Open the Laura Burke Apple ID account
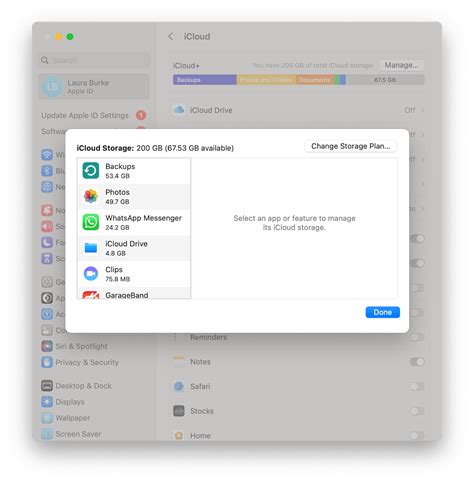Image resolution: width=474 pixels, height=483 pixels. pyautogui.click(x=94, y=87)
